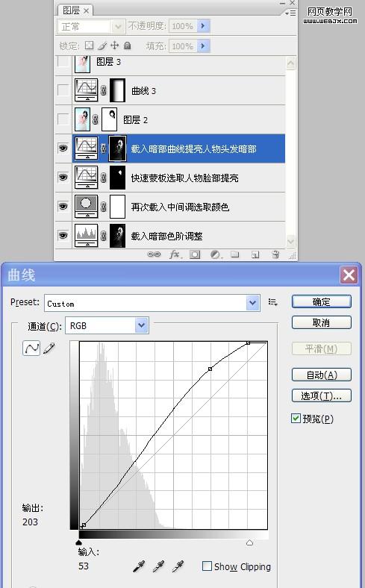Click the 取消 cancel button

pos(322,322)
